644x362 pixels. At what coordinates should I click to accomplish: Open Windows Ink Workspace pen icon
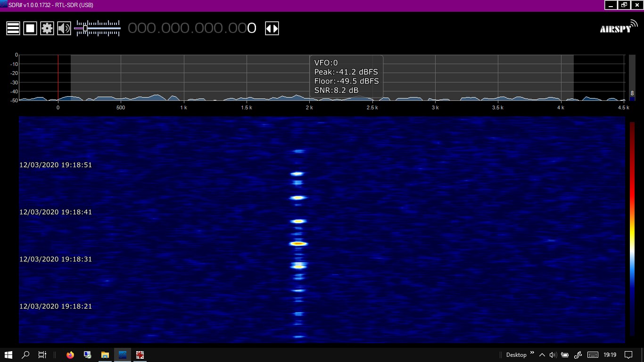pyautogui.click(x=578, y=355)
